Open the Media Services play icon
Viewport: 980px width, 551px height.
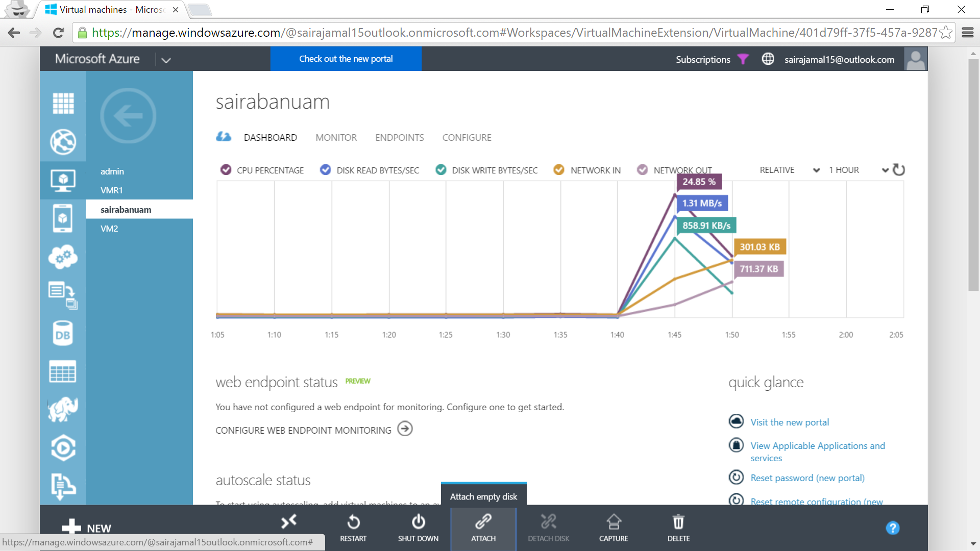click(x=63, y=448)
